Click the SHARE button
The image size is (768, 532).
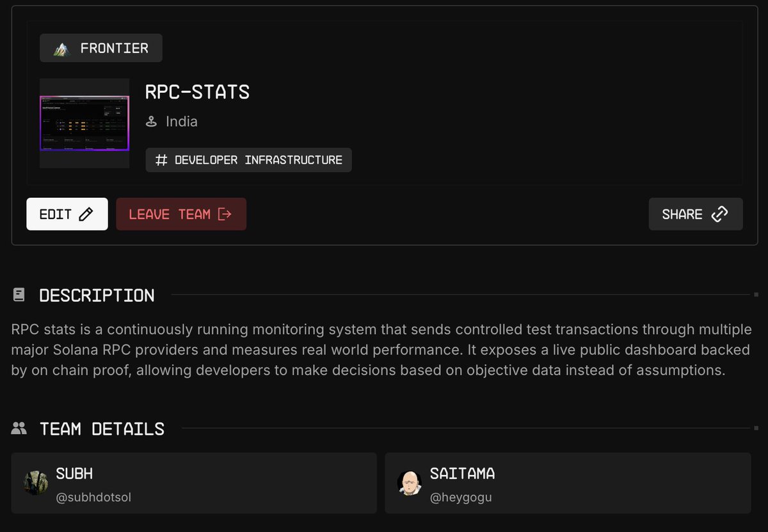[696, 214]
